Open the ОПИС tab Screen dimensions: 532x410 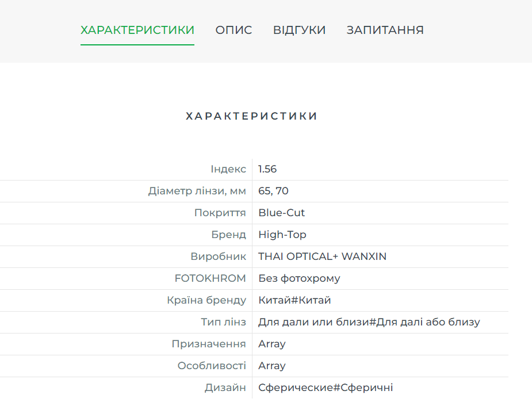click(x=234, y=30)
